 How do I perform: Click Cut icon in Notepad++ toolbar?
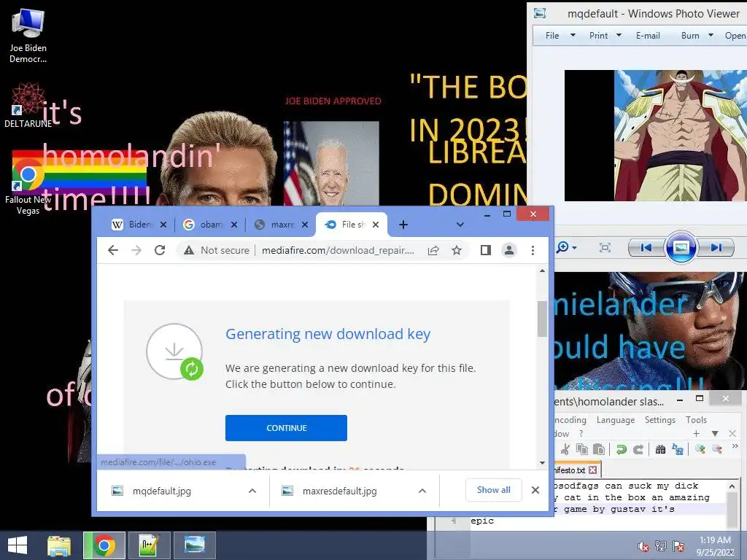coord(565,449)
